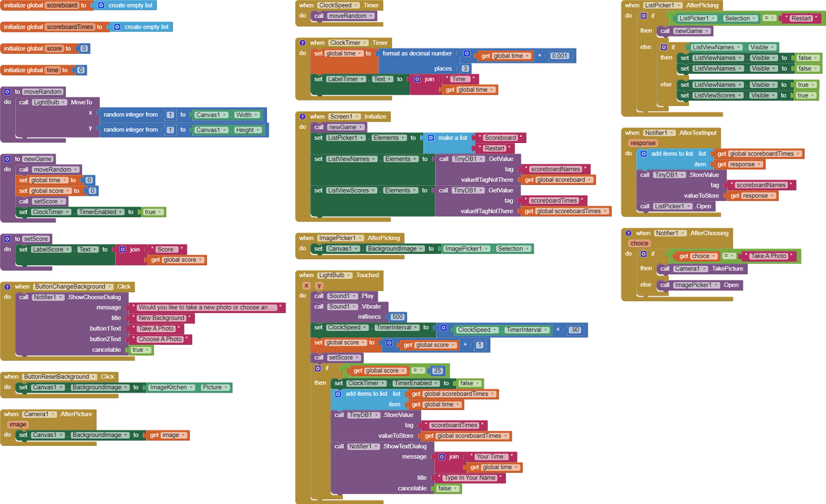Screen dimensions: 826x504
Task: Open the Picture dropdown on the ImageKitchen block
Action: [x=214, y=387]
